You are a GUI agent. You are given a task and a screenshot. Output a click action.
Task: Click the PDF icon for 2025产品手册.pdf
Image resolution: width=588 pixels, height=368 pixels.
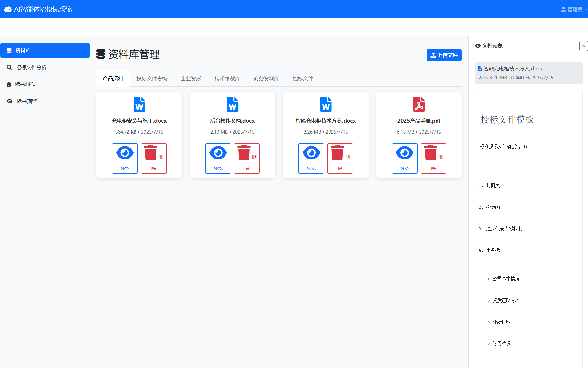point(419,104)
